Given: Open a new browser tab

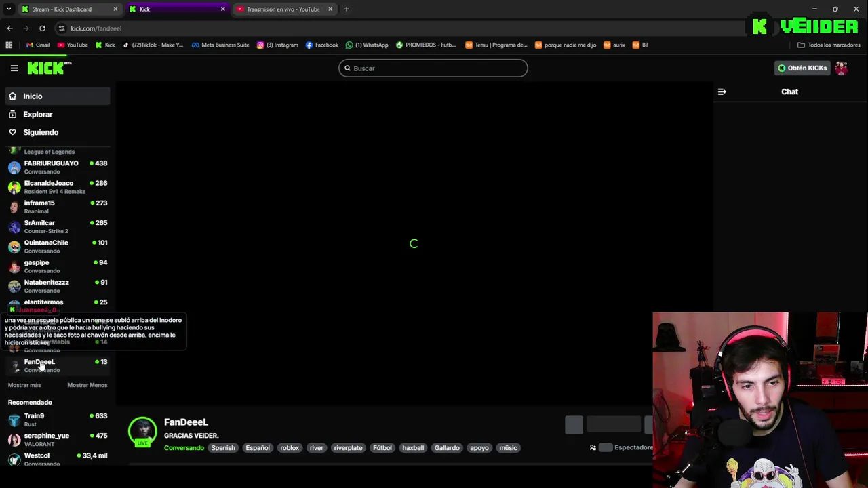Looking at the screenshot, I should click(x=347, y=9).
